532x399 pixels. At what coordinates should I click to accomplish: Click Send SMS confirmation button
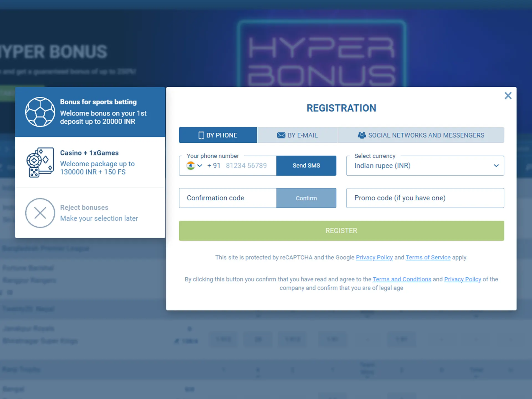(306, 165)
